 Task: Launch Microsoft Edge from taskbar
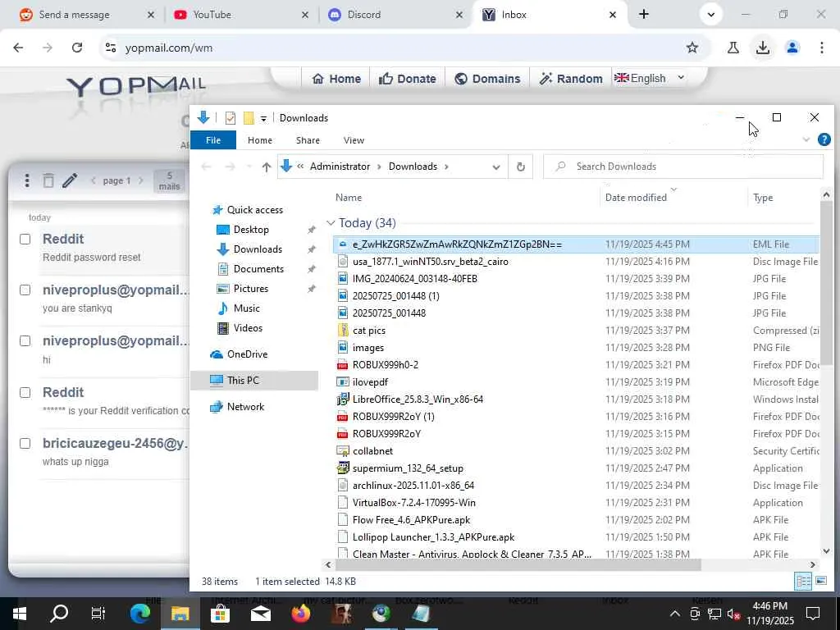coord(140,614)
